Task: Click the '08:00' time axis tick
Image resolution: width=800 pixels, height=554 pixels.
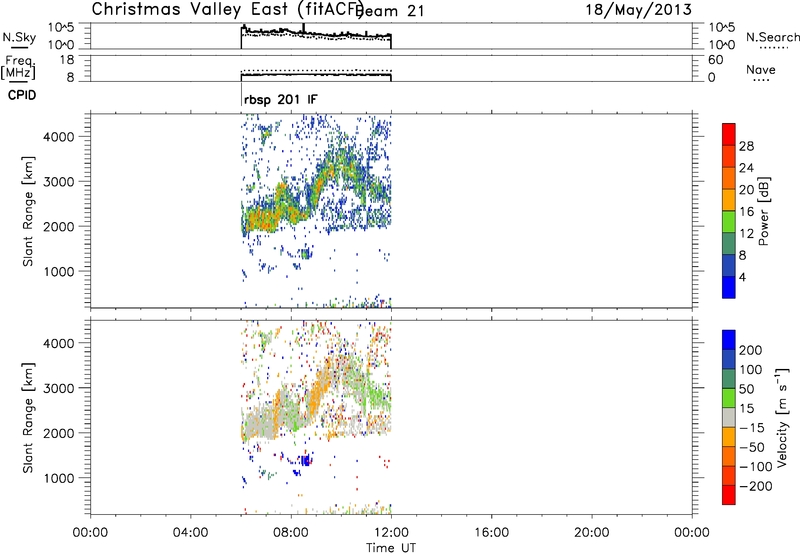Action: click(291, 533)
